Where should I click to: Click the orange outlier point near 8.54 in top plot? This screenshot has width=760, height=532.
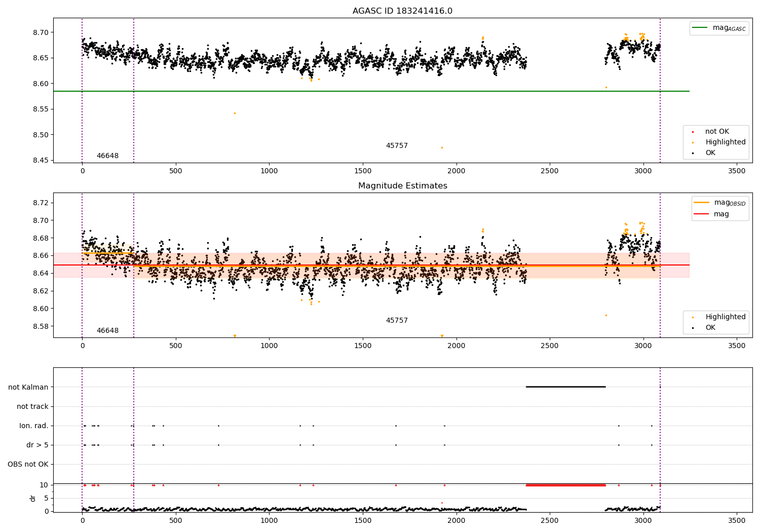235,113
